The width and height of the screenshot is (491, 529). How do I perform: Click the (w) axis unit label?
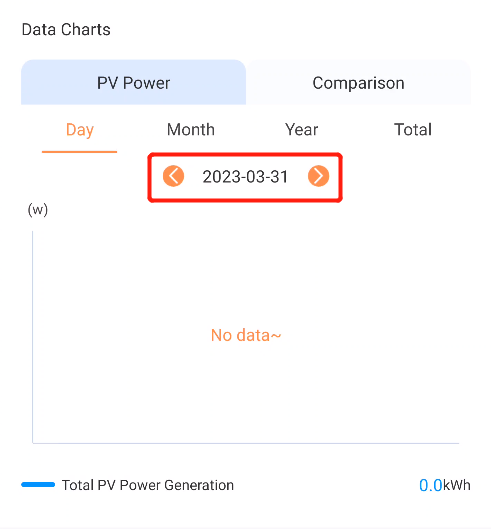[x=38, y=210]
